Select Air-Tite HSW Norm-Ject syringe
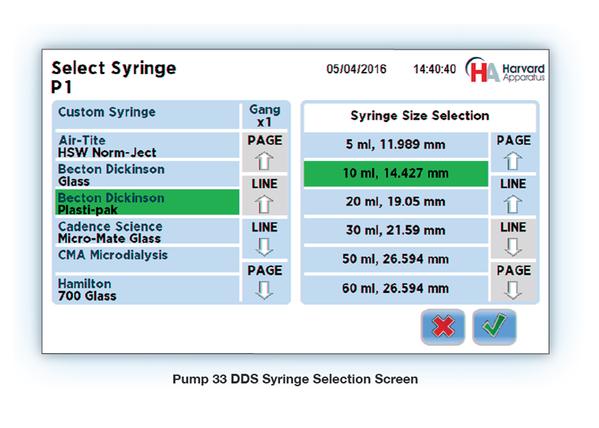599x428 pixels. pyautogui.click(x=147, y=146)
